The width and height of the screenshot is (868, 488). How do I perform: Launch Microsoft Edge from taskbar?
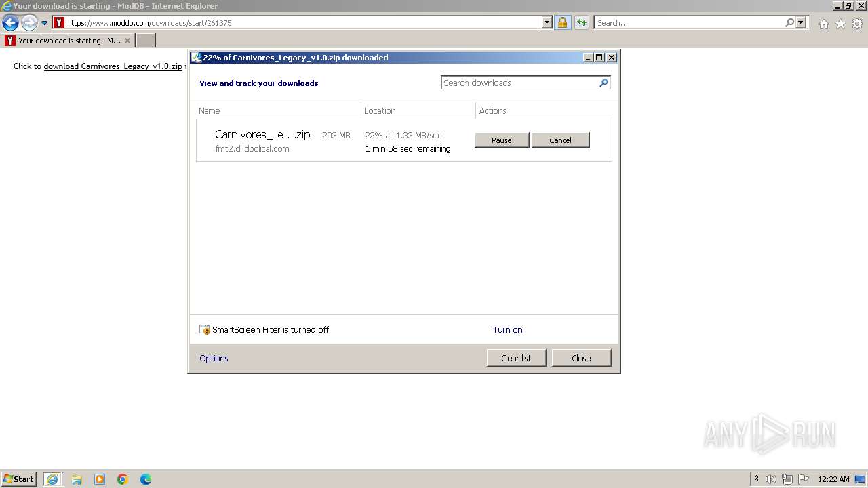146,479
